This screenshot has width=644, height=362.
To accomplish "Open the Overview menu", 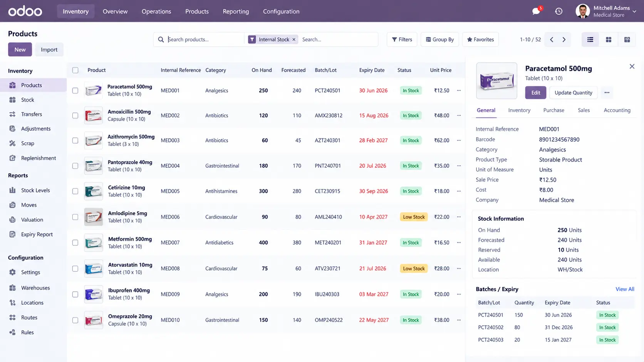I will pyautogui.click(x=115, y=11).
